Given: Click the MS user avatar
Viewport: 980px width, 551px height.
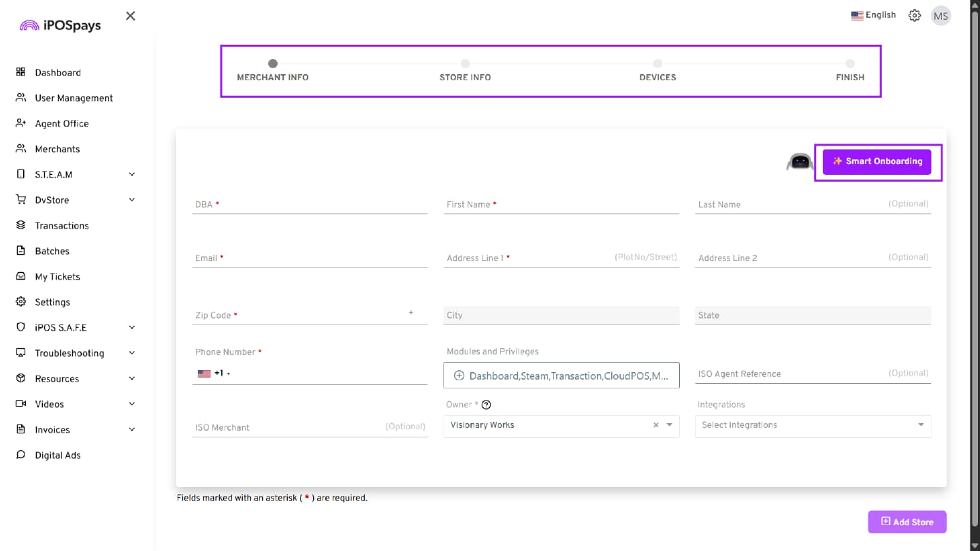Looking at the screenshot, I should point(941,16).
